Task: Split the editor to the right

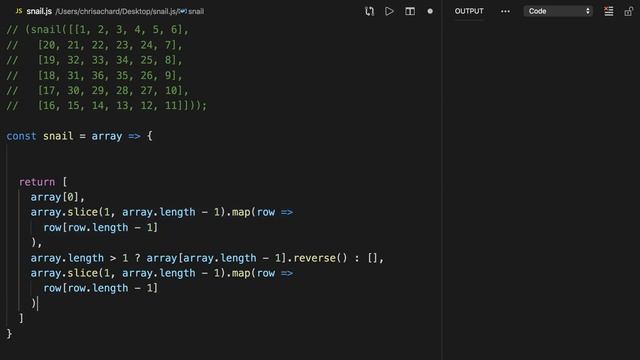Action: [x=410, y=11]
